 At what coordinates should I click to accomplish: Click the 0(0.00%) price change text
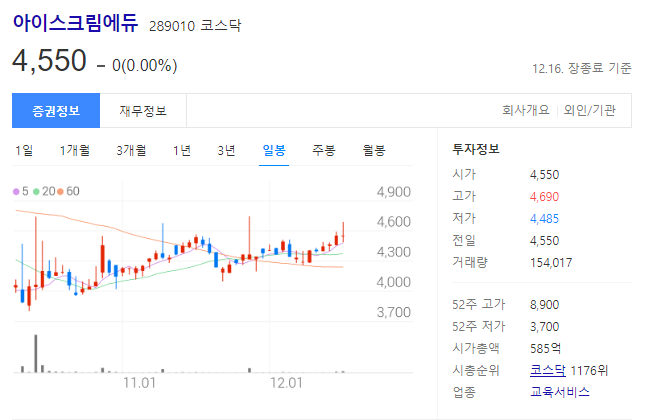tap(144, 65)
